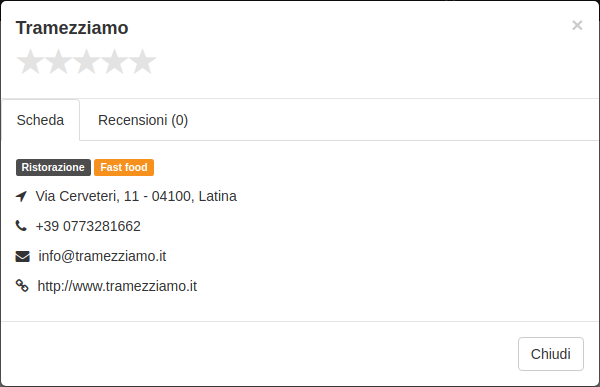Click the location arrow icon beside address
This screenshot has height=387, width=600.
21,196
